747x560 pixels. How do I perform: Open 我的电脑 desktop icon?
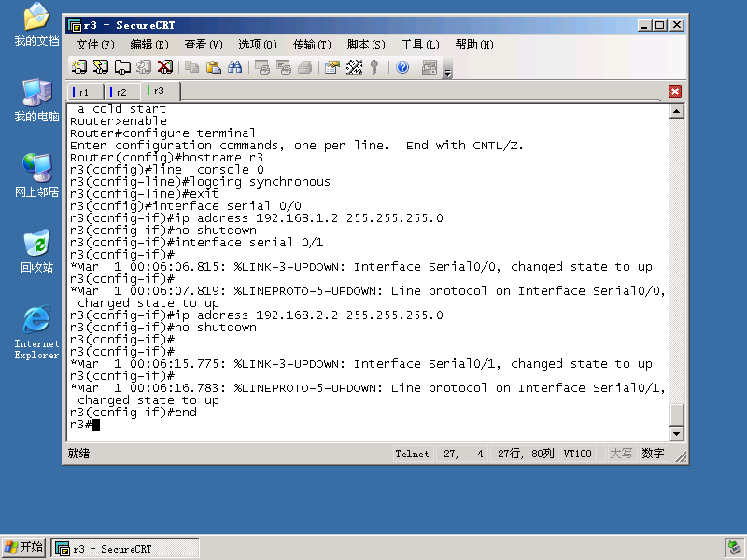pos(36,100)
